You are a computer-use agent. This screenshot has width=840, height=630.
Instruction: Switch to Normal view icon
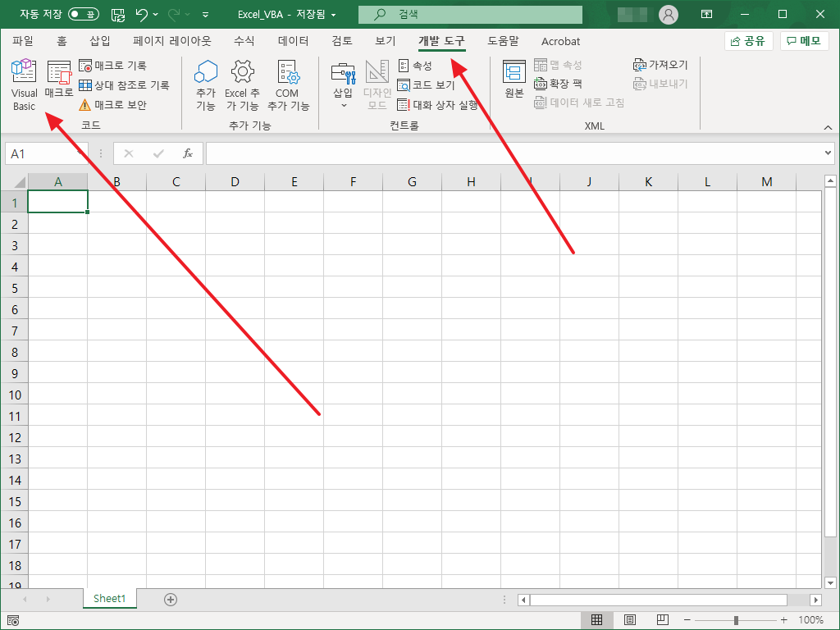597,620
